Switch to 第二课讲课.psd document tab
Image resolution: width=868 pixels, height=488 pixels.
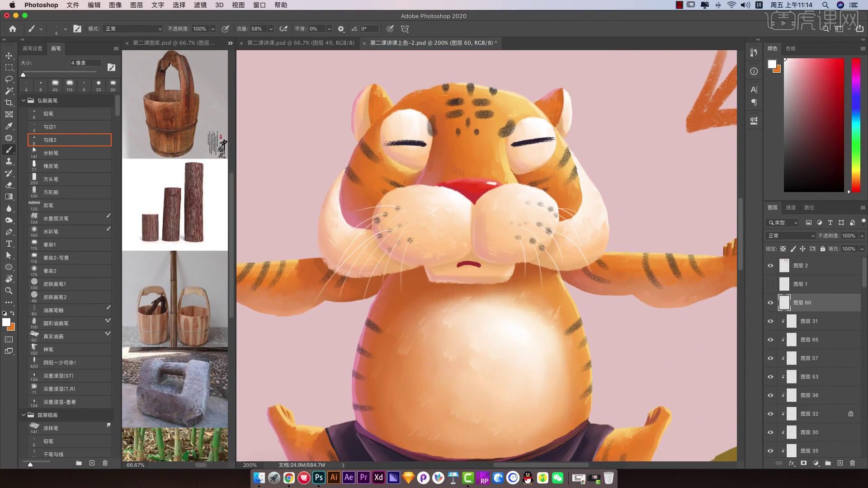tap(301, 43)
